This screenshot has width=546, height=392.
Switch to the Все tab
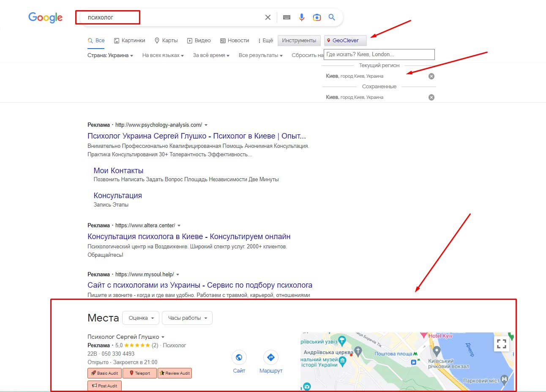point(96,41)
